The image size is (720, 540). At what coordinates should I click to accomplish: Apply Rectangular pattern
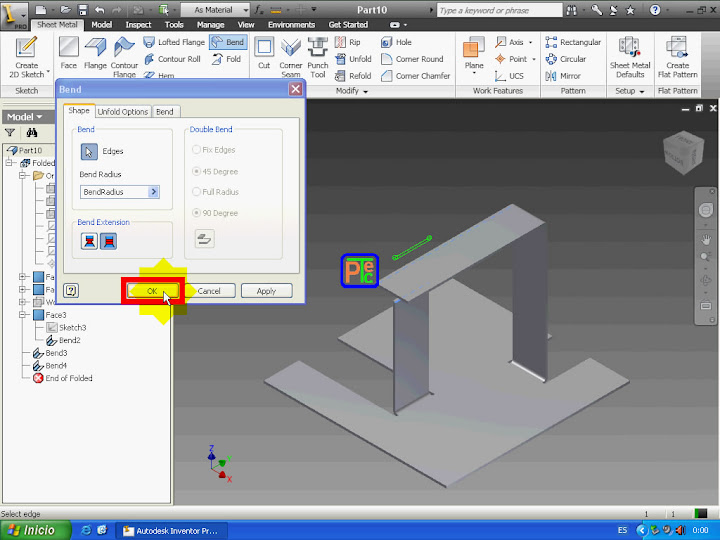(x=573, y=42)
